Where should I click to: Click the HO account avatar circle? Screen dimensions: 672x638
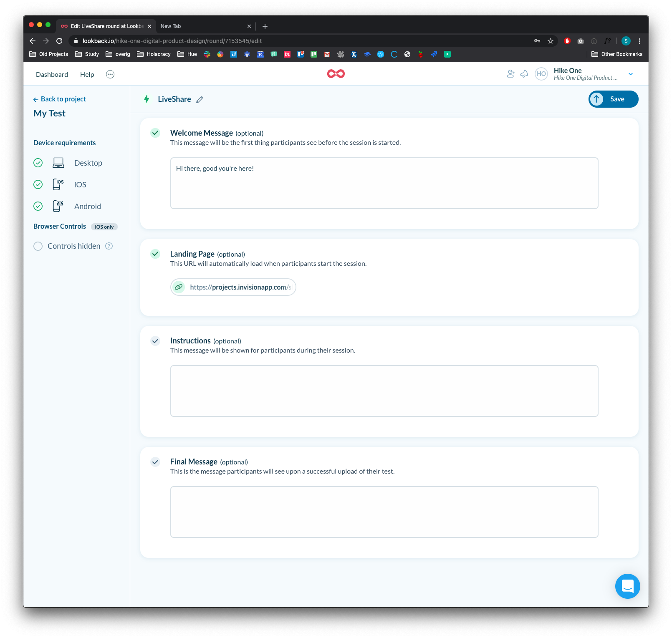tap(541, 74)
